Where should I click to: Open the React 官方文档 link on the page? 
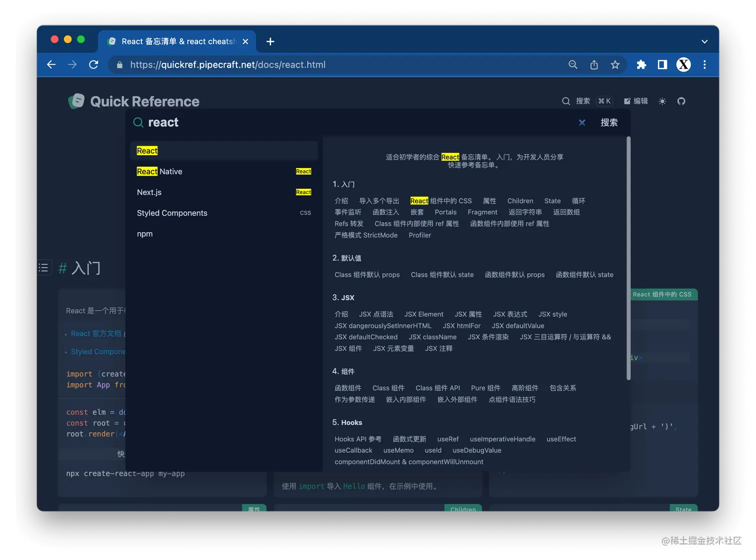(x=96, y=334)
